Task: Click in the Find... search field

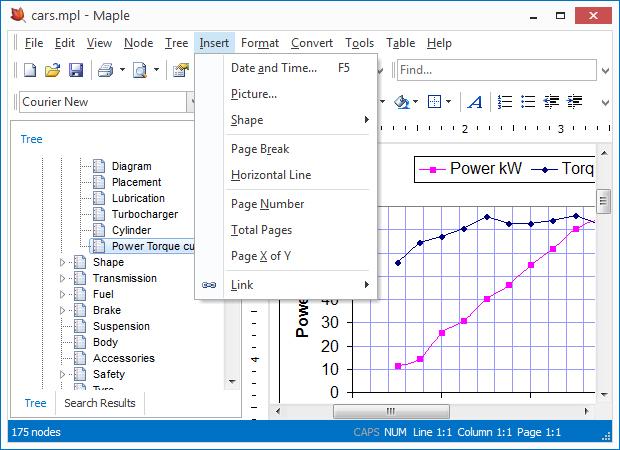Action: click(x=497, y=70)
